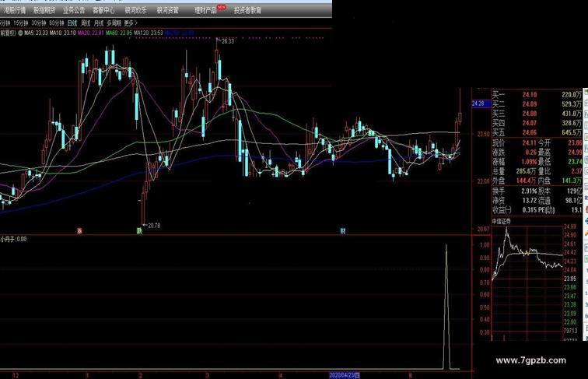588x379 pixels.
Task: Switch to the 月线 monthly chart tab
Action: coord(99,23)
